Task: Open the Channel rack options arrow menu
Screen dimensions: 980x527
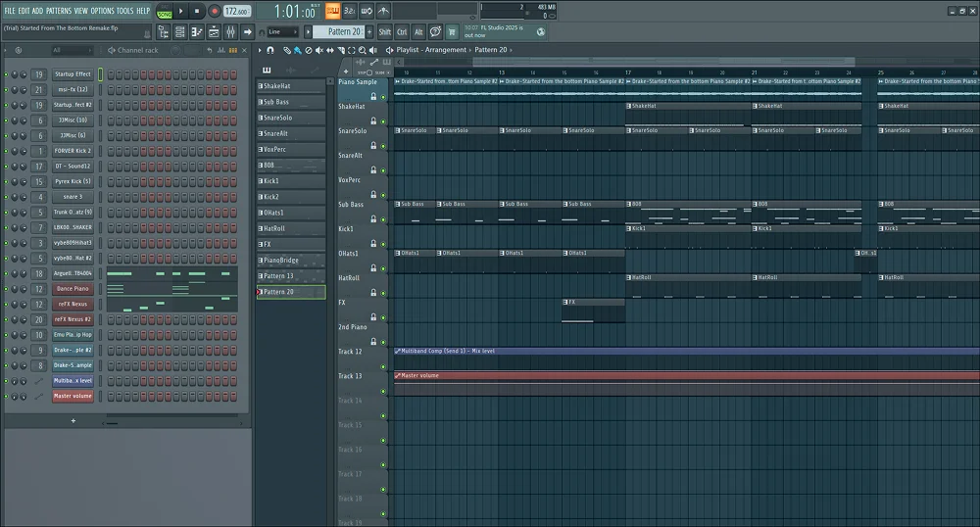Action: pyautogui.click(x=5, y=50)
